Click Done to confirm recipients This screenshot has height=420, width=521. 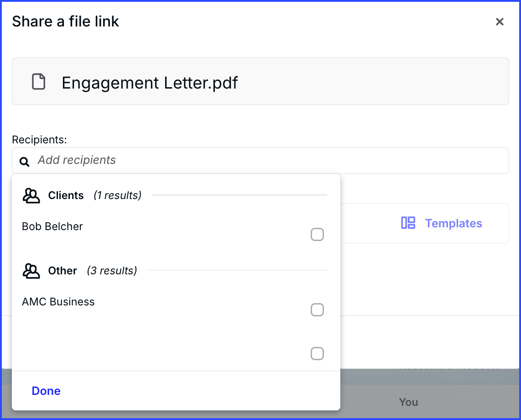click(x=46, y=391)
